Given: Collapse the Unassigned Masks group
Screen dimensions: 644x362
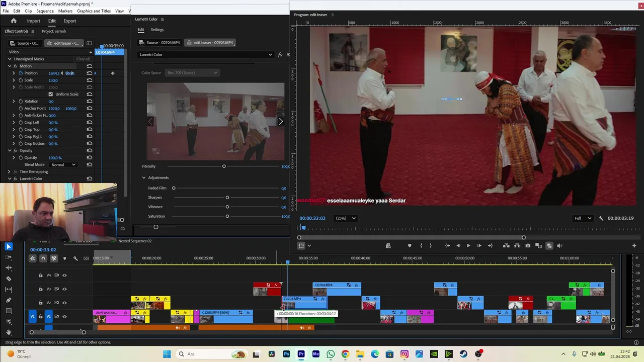Looking at the screenshot, I should point(10,59).
